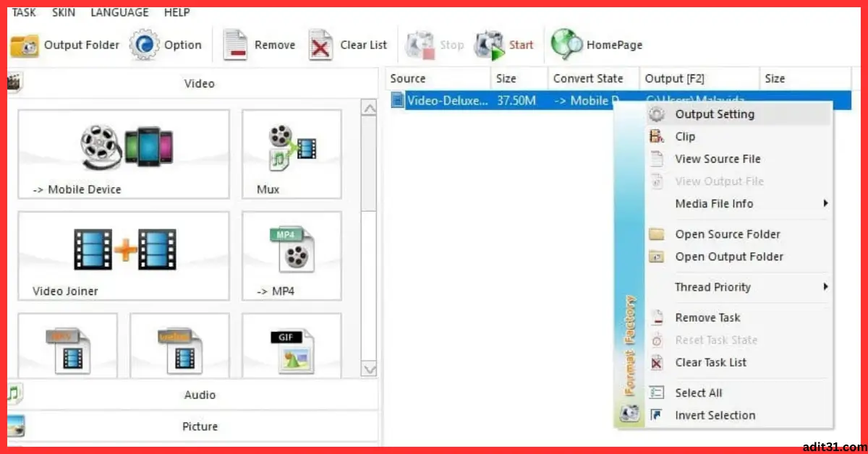The width and height of the screenshot is (868, 454).
Task: Choose the -> MP4 converter
Action: pos(292,256)
